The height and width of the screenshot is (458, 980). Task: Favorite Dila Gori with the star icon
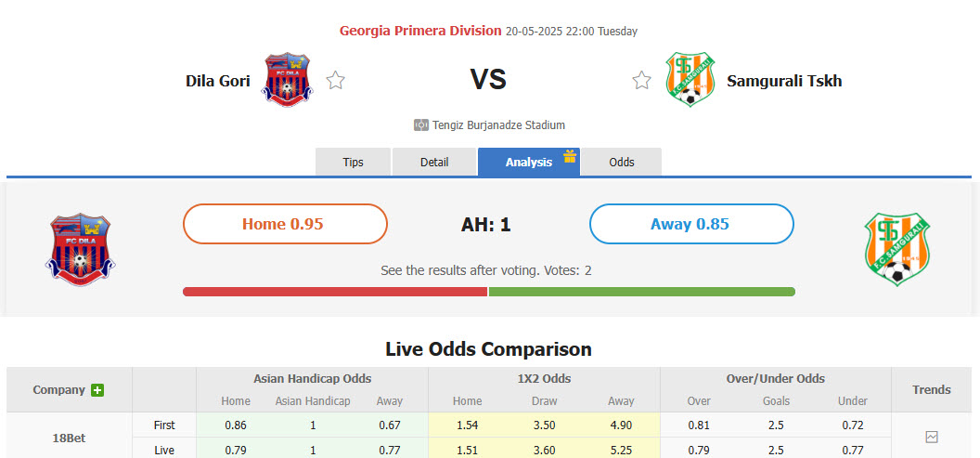335,81
